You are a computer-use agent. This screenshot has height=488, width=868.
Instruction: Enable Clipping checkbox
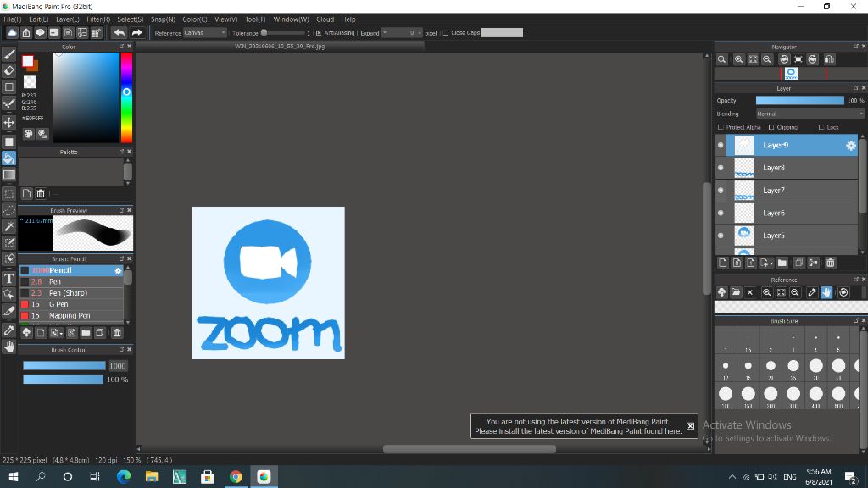pyautogui.click(x=771, y=127)
